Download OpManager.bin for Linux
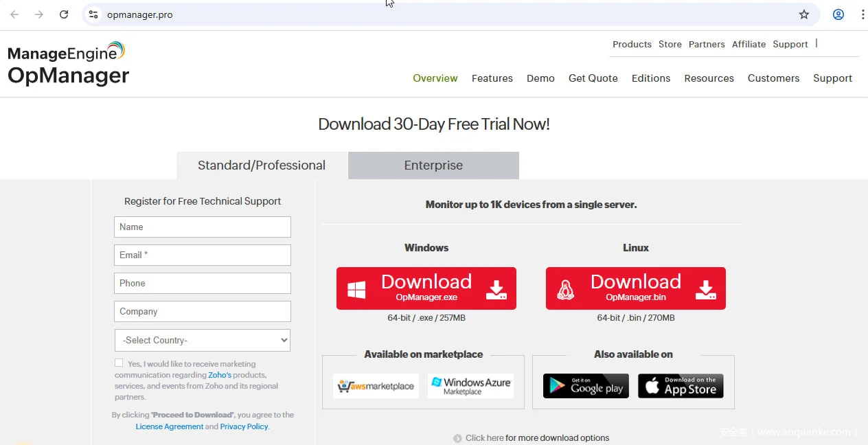The height and width of the screenshot is (445, 868). coord(635,288)
